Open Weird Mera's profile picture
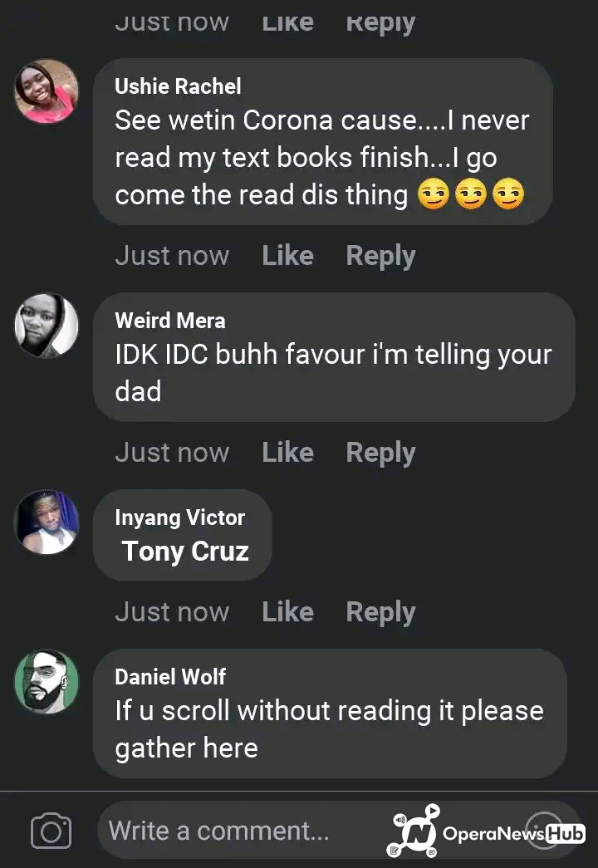The image size is (598, 868). tap(47, 326)
